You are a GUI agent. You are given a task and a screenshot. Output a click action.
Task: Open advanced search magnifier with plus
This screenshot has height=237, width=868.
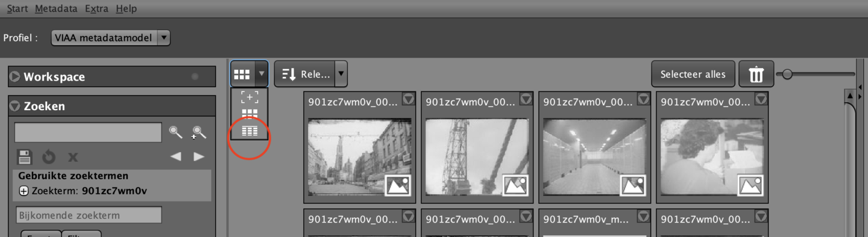pos(199,132)
